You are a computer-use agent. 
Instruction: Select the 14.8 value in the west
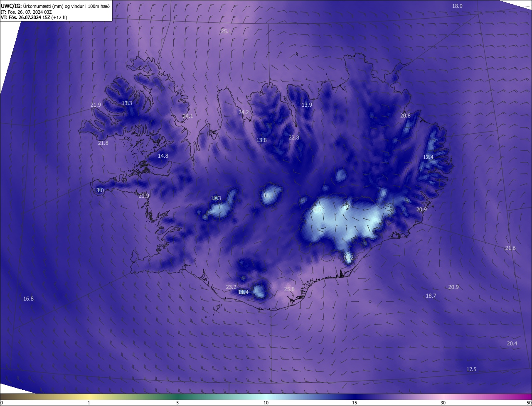pyautogui.click(x=163, y=156)
